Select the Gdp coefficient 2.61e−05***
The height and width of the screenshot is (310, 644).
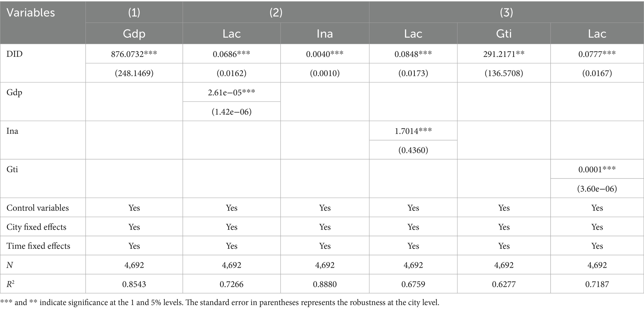231,92
